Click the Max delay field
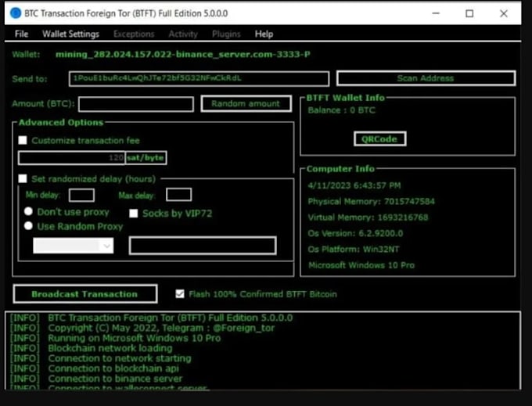 [179, 195]
